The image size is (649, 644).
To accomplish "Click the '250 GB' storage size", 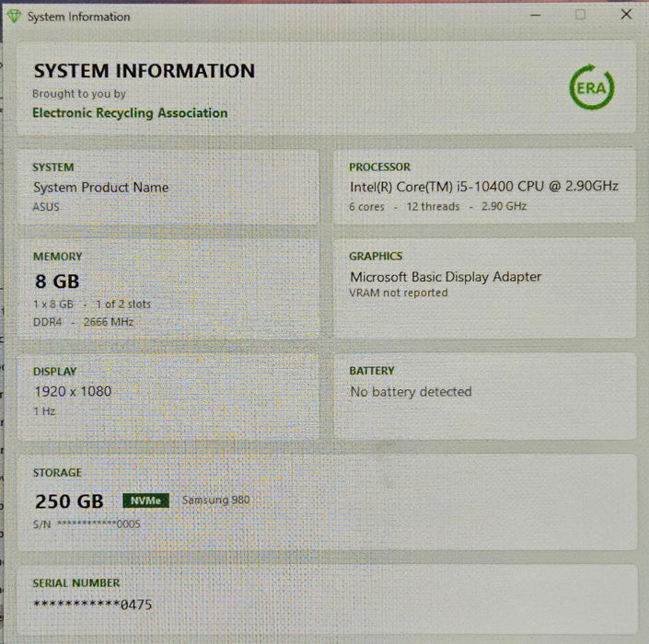I will (x=69, y=501).
